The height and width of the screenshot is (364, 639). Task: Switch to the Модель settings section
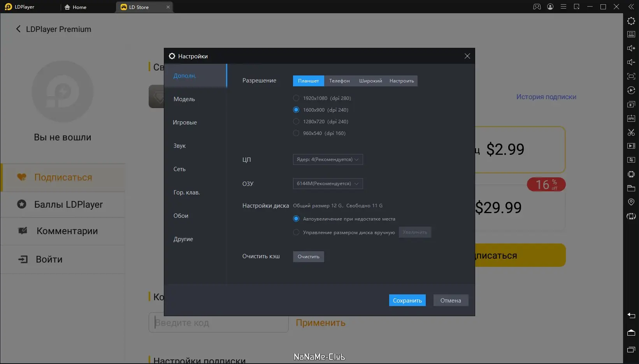pyautogui.click(x=195, y=99)
